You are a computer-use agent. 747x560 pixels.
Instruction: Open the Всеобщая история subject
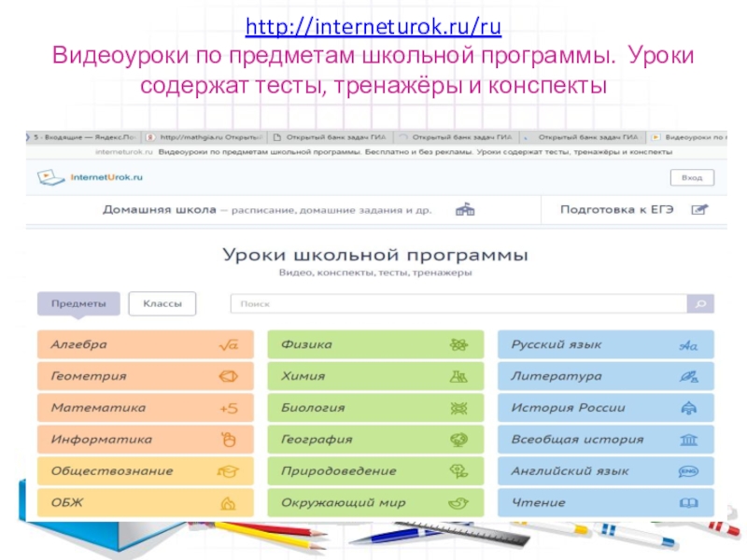coord(606,439)
